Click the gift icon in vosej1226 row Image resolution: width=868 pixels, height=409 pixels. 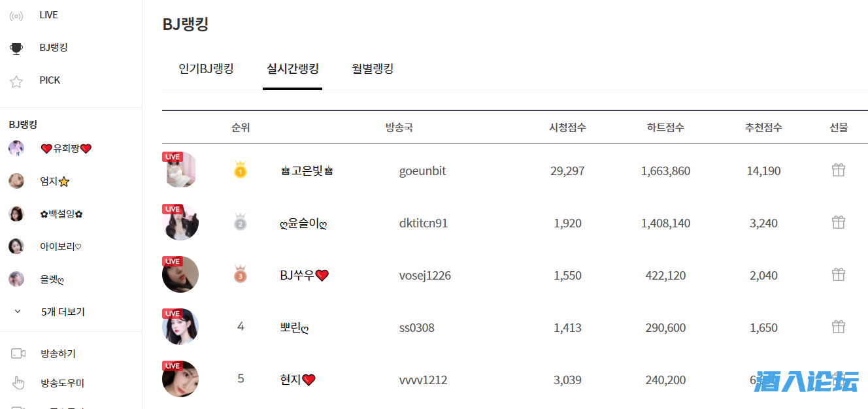tap(839, 275)
